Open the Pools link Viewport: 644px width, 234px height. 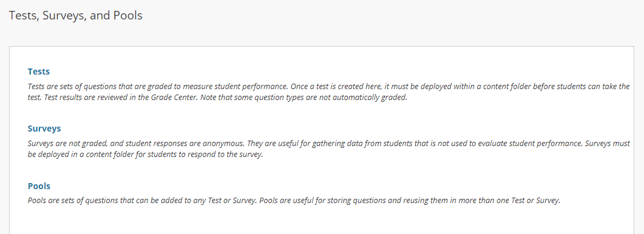(39, 186)
